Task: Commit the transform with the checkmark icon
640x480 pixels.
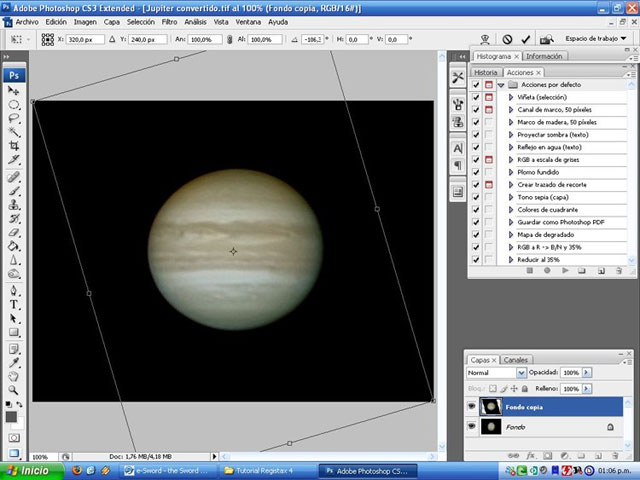Action: [525, 39]
